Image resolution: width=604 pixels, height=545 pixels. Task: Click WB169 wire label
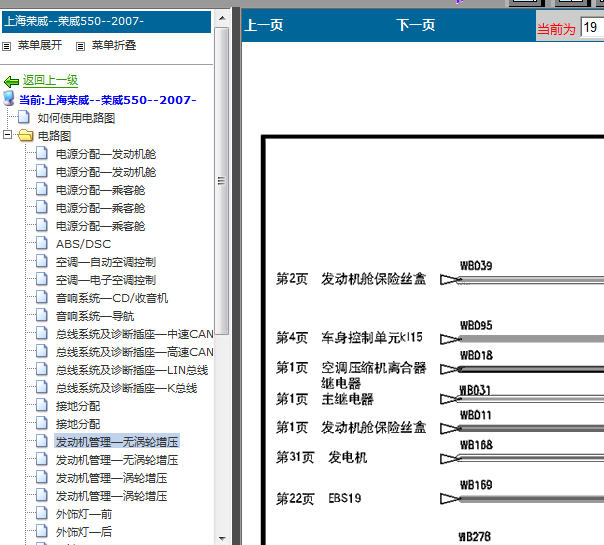476,485
